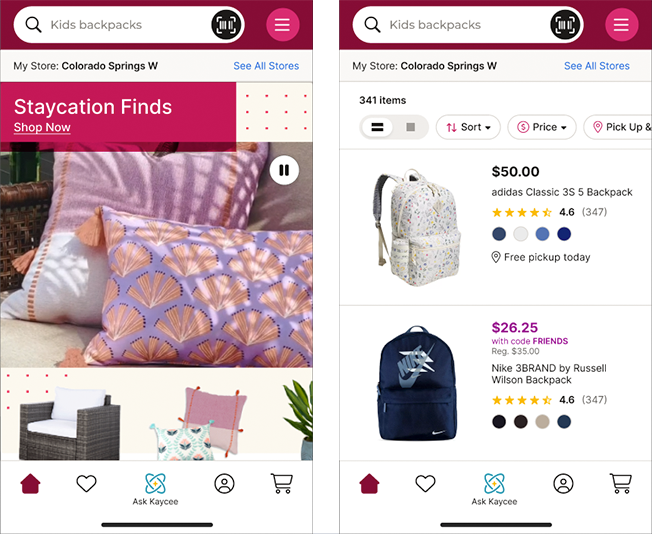Expand the Sort dropdown
The image size is (652, 534).
click(x=468, y=127)
